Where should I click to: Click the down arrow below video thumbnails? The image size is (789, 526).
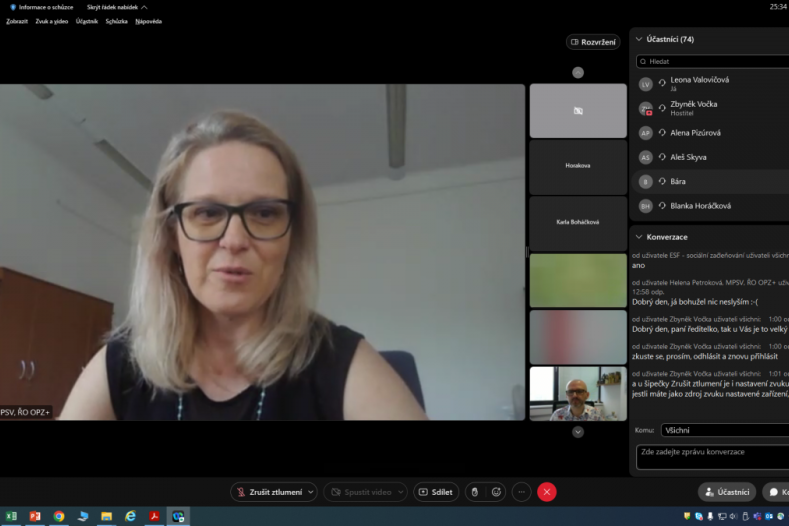[x=578, y=431]
